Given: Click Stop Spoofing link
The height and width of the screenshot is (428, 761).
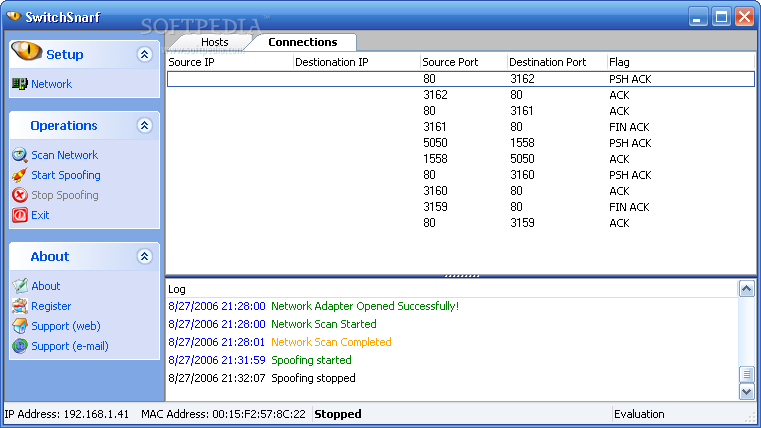Looking at the screenshot, I should click(x=65, y=195).
